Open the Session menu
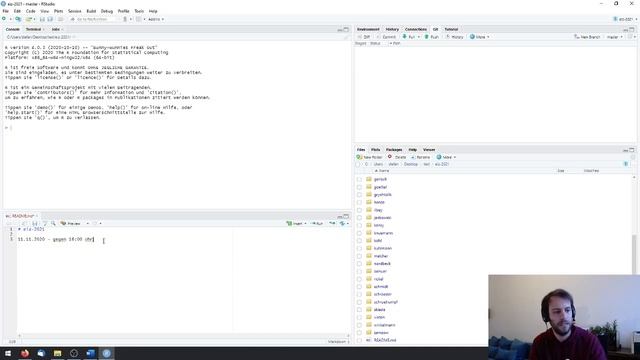The image size is (640, 360). [74, 11]
